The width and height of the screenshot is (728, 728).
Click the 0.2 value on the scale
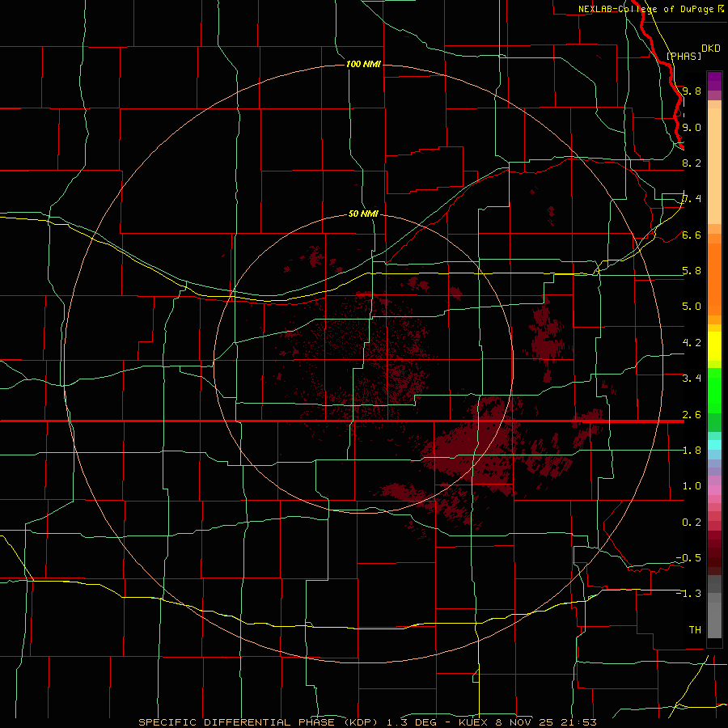click(692, 523)
